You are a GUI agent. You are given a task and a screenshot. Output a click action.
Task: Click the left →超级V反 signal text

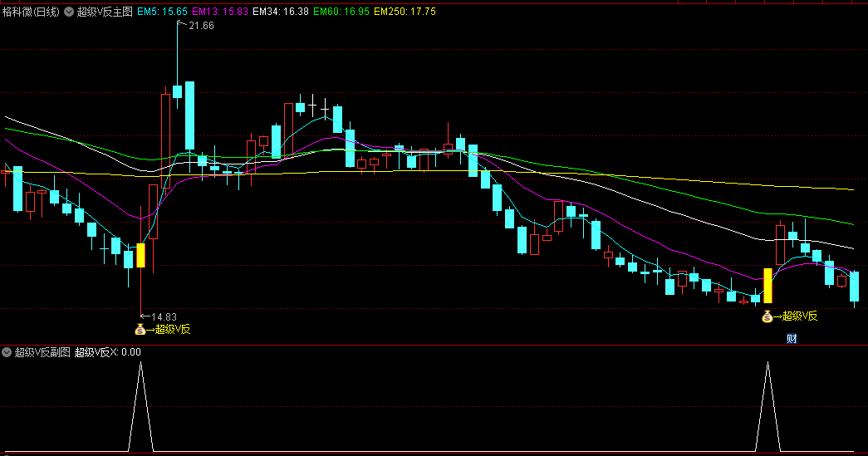169,329
